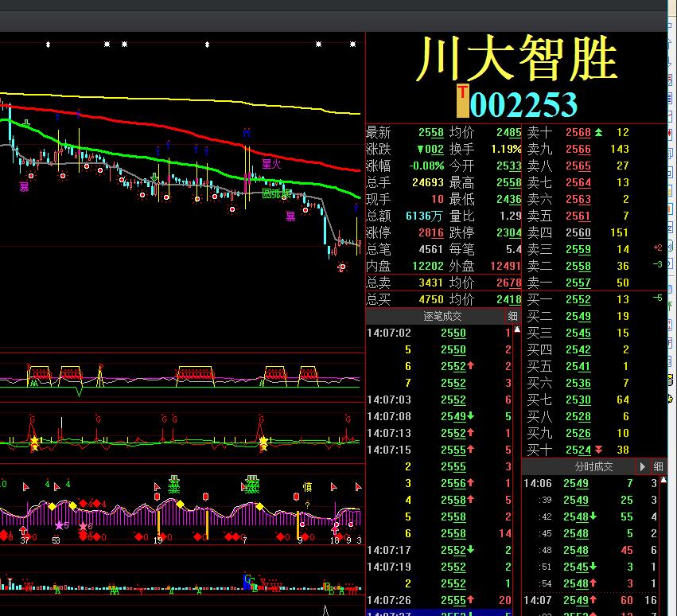The image size is (677, 616).
Task: Click the yellow 慎 caution marker
Action: 307,487
